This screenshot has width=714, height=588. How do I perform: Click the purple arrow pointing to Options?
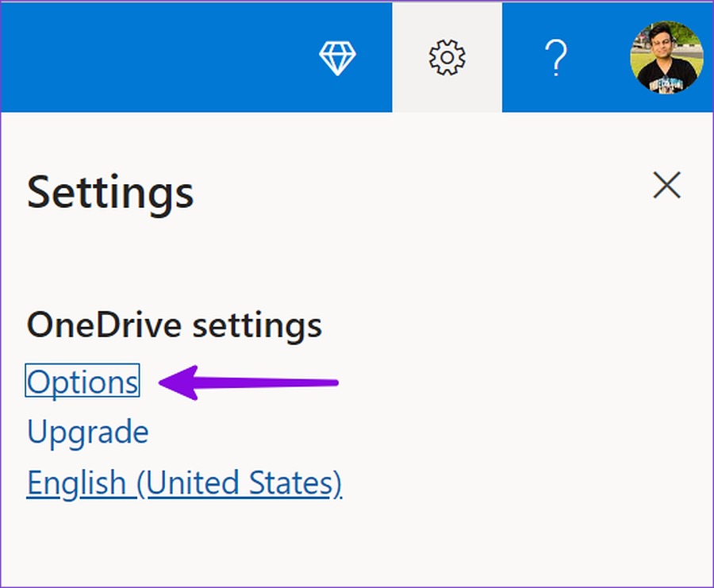248,382
